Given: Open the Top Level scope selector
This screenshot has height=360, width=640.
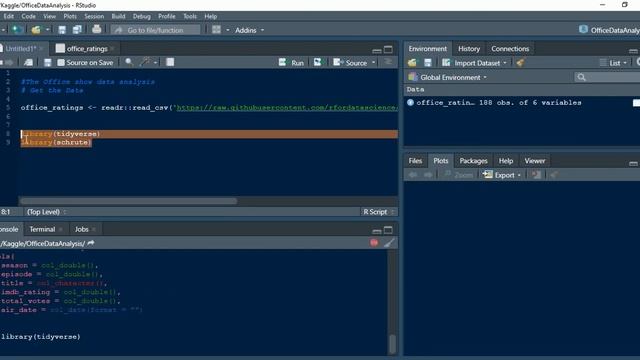Looking at the screenshot, I should click(46, 212).
